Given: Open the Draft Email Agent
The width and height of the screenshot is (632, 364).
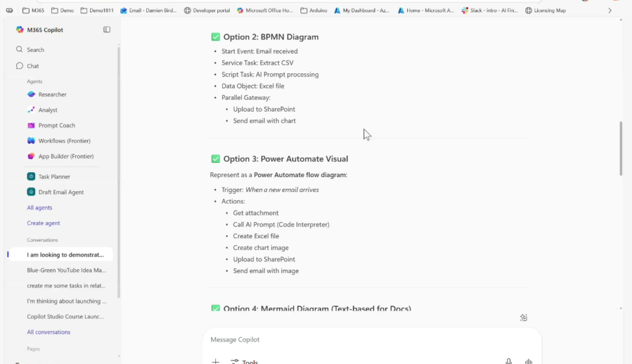Looking at the screenshot, I should coord(60,192).
